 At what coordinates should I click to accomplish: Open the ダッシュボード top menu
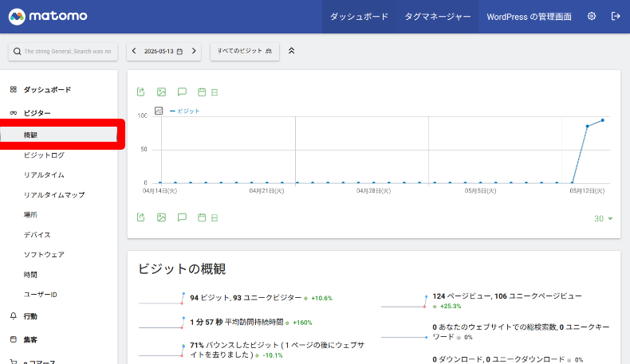tap(359, 17)
